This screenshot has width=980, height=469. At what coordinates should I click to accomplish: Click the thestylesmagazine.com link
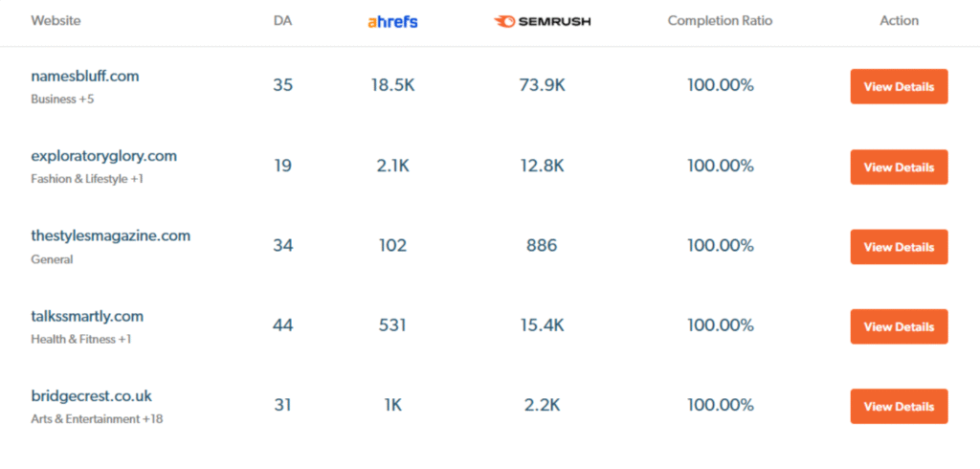[111, 236]
